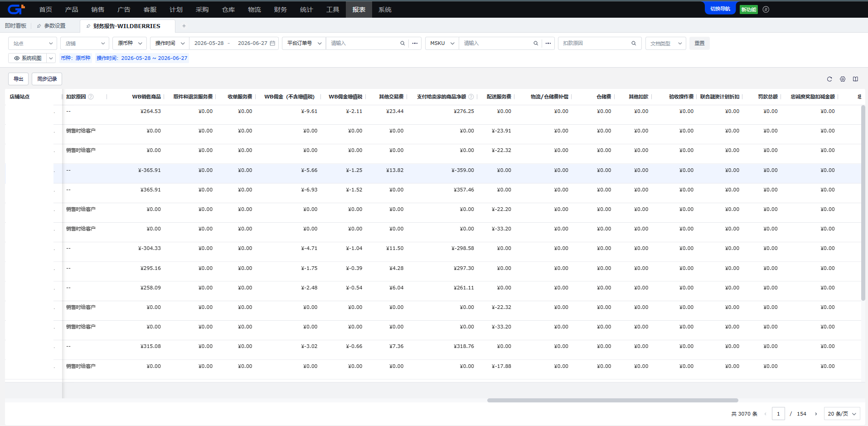Open the 财务 menu
Image resolution: width=868 pixels, height=426 pixels.
point(281,9)
